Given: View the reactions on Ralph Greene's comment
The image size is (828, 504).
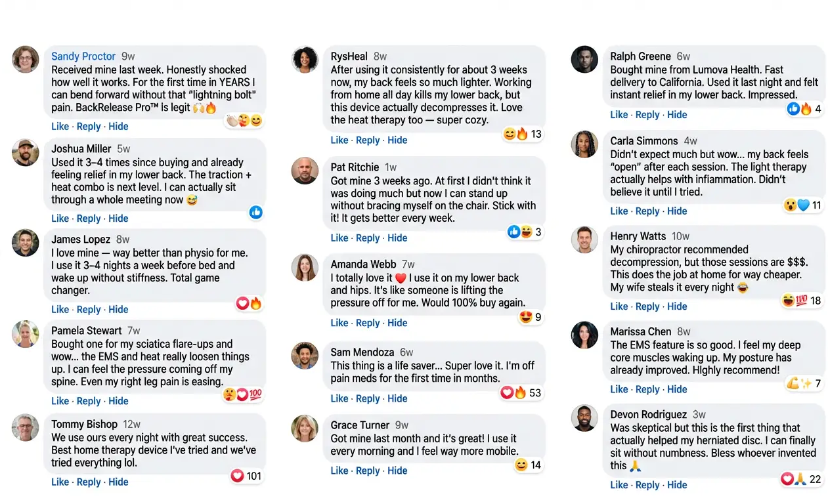Looking at the screenshot, I should click(804, 109).
